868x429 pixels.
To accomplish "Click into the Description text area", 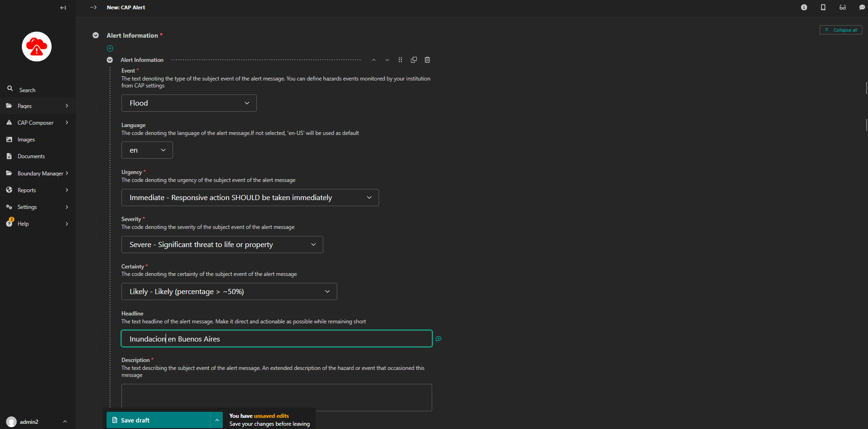I will (277, 397).
